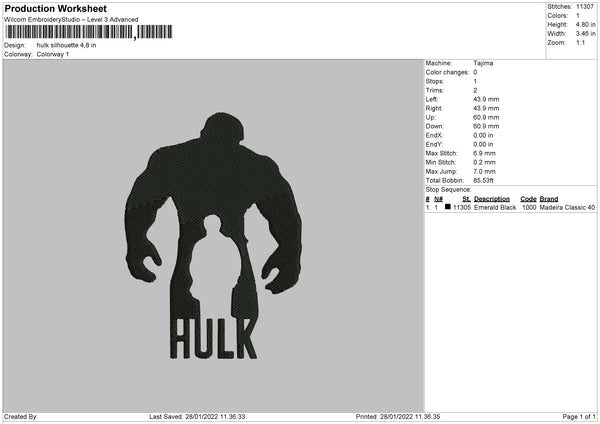The image size is (600, 424).
Task: Click the Production Worksheet title
Action: coord(55,8)
